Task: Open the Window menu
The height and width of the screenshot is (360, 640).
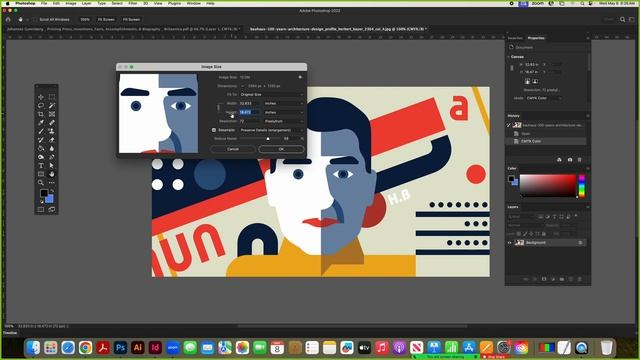Action: coord(193,3)
